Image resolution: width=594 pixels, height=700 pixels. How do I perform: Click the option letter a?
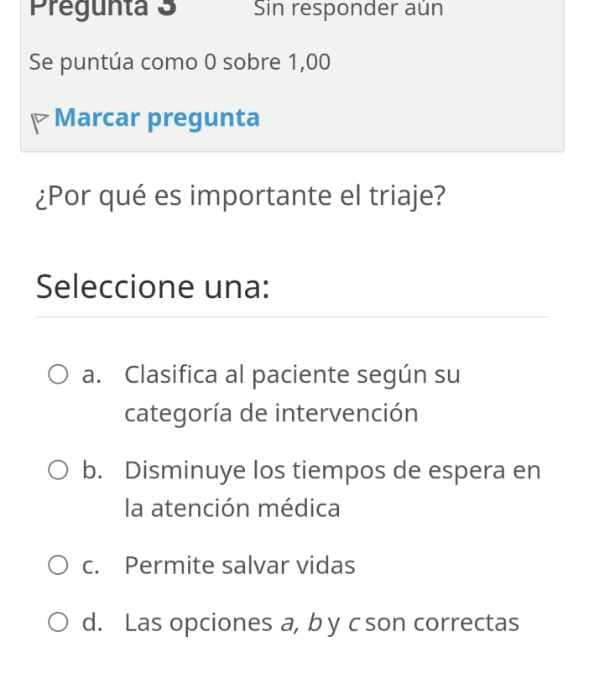click(89, 375)
